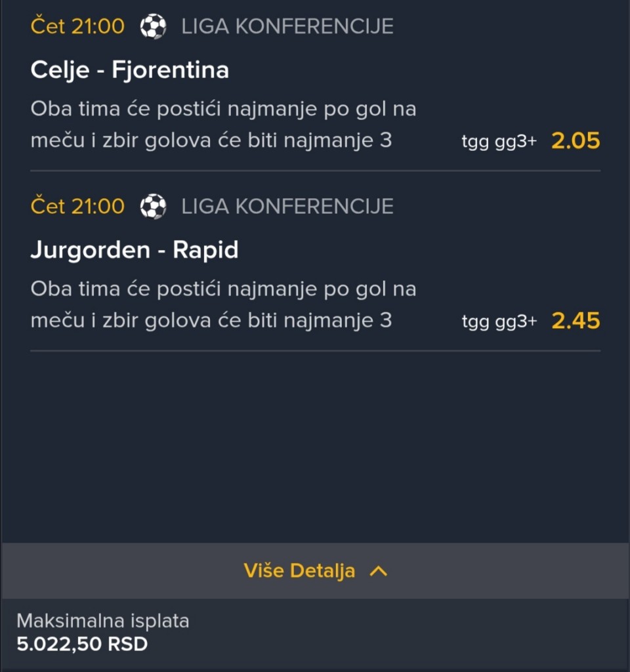Click the tgg gg3+ label for Jurgorden match
This screenshot has height=672, width=630.
coord(499,322)
